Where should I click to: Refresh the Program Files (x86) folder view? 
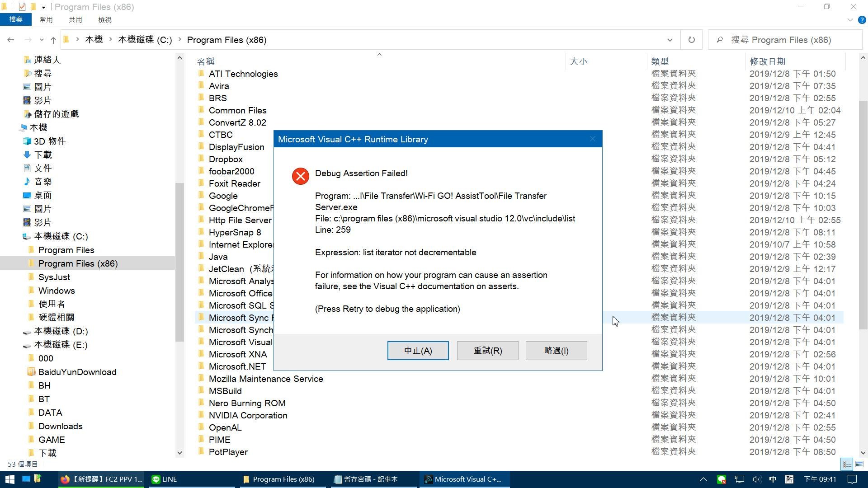tap(691, 40)
